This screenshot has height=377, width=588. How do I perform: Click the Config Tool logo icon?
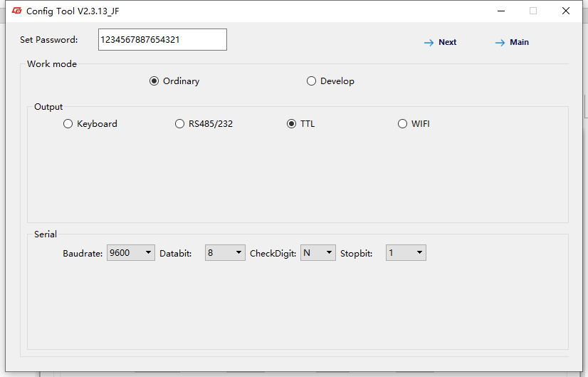[x=17, y=11]
